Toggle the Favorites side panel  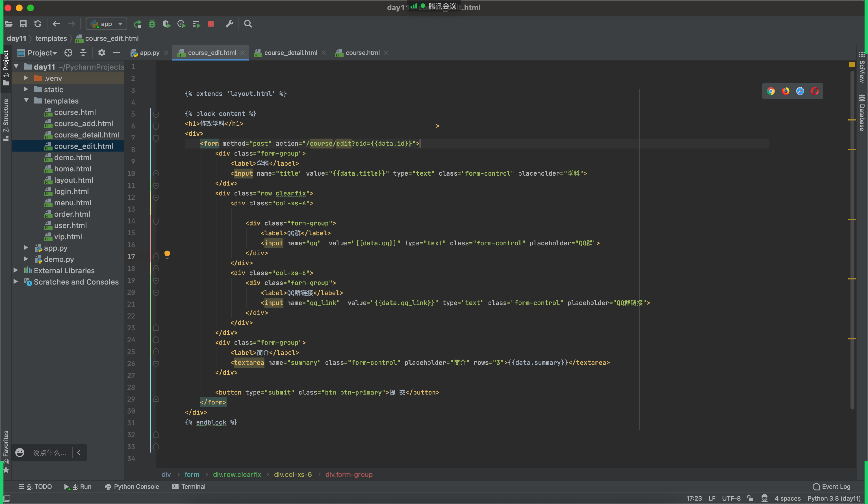pyautogui.click(x=6, y=452)
